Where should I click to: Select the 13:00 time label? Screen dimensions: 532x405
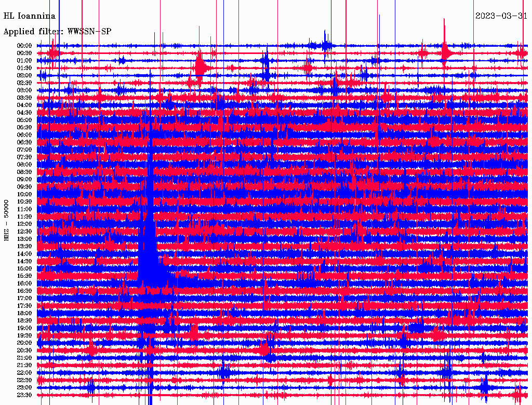tap(24, 239)
